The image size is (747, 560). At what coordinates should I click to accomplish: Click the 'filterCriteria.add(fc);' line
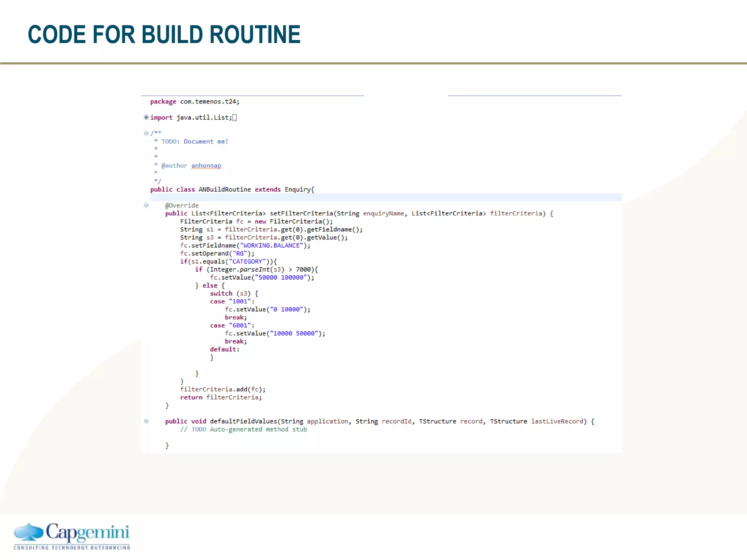click(x=223, y=389)
